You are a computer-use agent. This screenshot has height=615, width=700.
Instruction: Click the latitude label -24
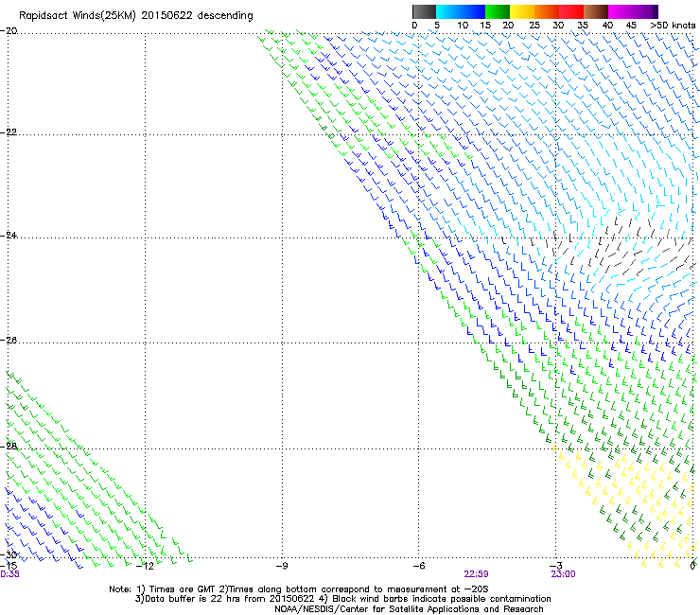click(x=9, y=235)
